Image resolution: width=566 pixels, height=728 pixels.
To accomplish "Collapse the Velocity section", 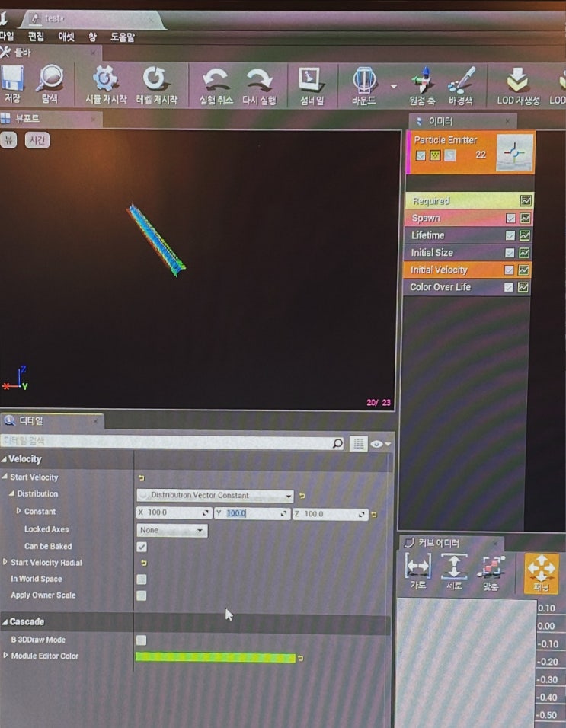I will point(4,459).
